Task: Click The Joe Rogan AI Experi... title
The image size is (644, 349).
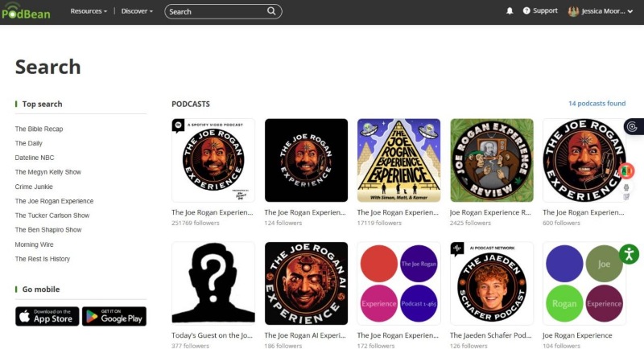Action: click(x=305, y=335)
